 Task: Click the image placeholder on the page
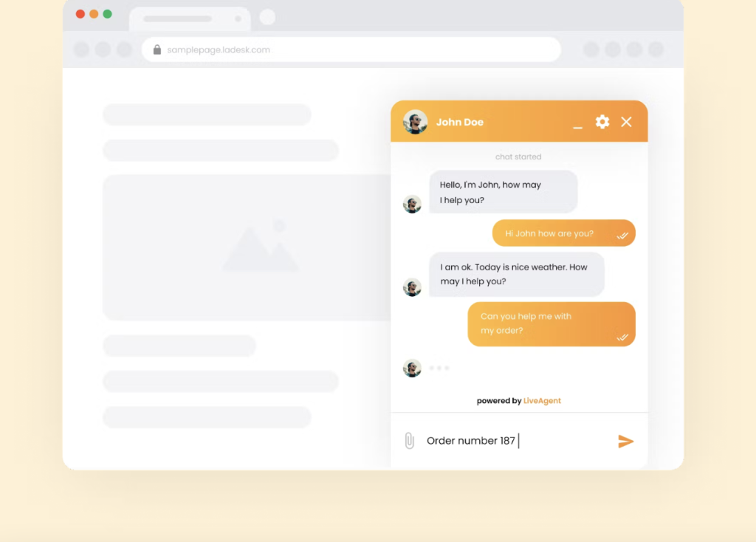(260, 247)
